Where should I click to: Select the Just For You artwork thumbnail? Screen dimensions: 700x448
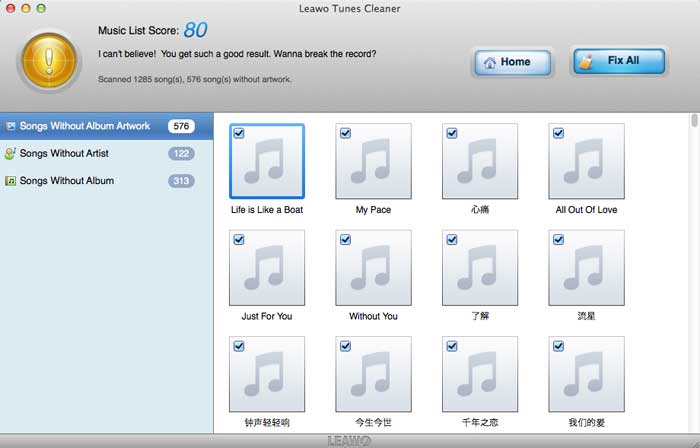pos(267,268)
